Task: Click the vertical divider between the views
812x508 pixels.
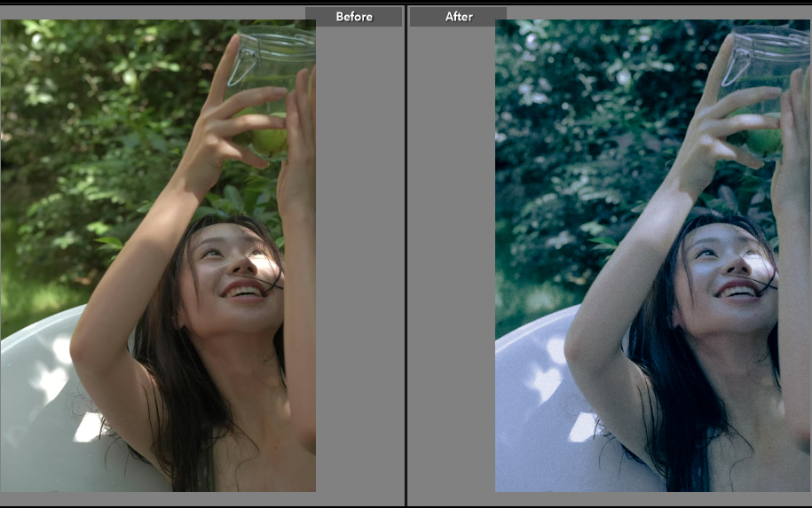Action: pyautogui.click(x=406, y=257)
